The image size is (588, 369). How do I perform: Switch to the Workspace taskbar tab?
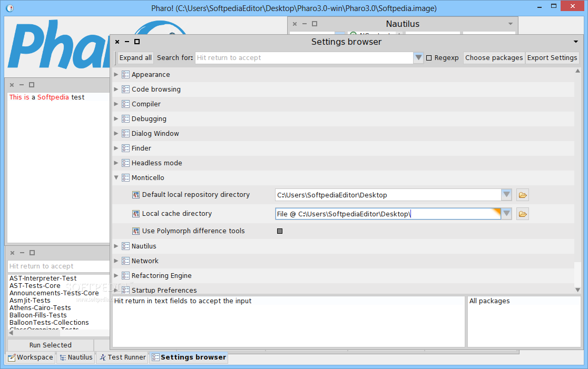[x=31, y=357]
